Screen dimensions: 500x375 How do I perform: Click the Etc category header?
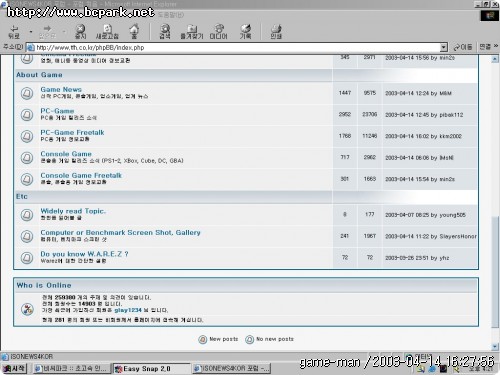(x=22, y=196)
